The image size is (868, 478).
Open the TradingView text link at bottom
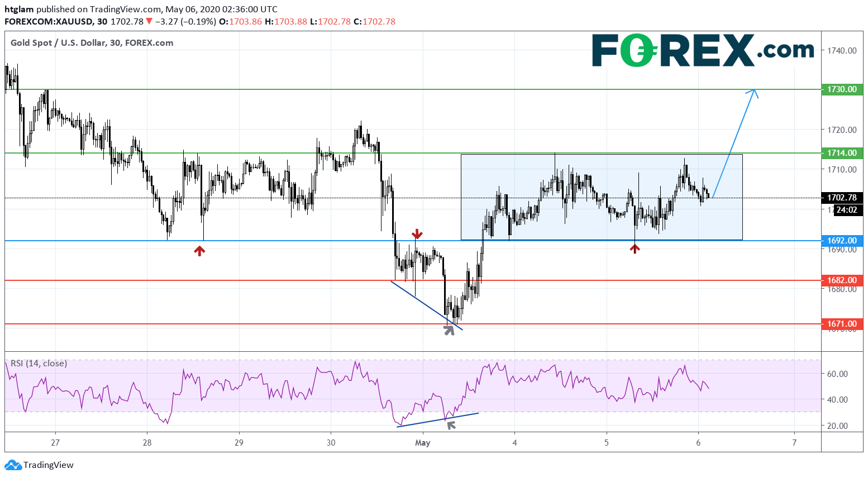pyautogui.click(x=49, y=465)
